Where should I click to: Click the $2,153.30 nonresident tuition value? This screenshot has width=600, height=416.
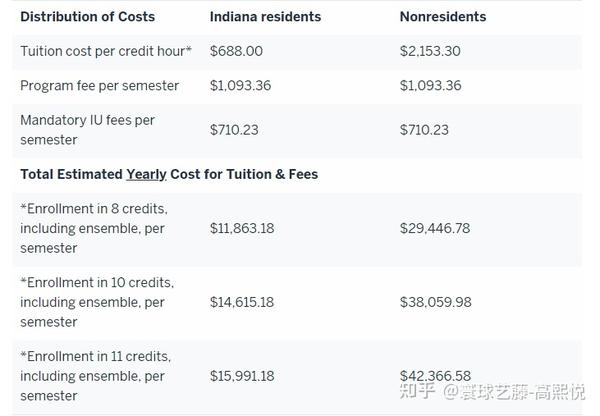(431, 51)
